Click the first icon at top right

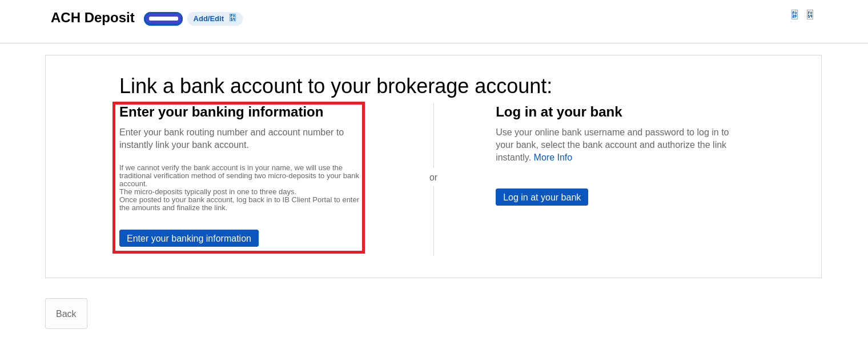pyautogui.click(x=794, y=15)
